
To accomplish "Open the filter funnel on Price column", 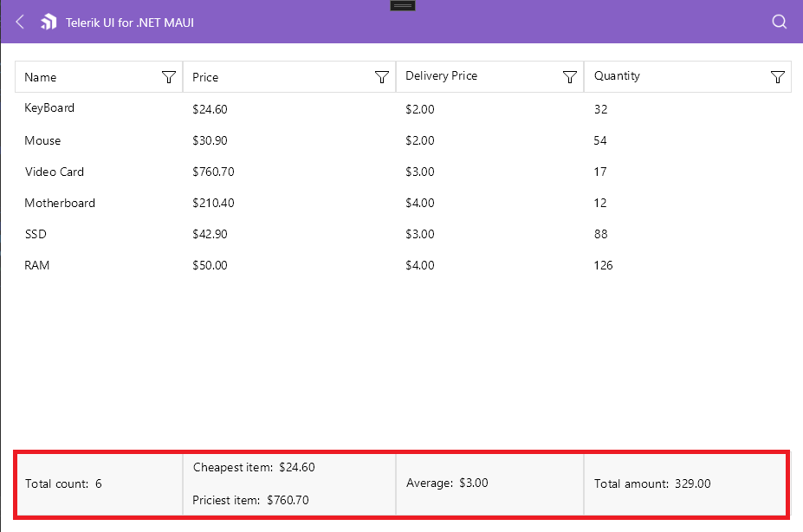I will pyautogui.click(x=381, y=77).
